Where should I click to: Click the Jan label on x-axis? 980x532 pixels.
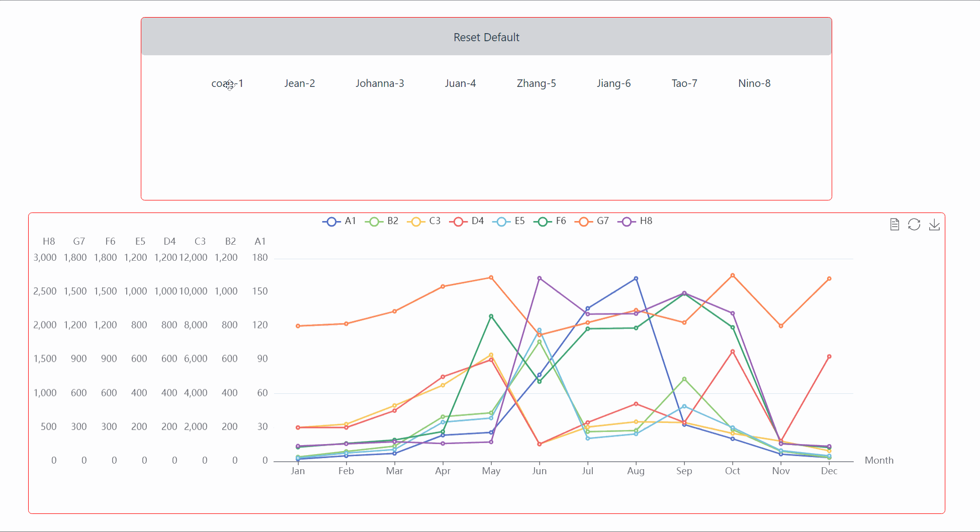(x=298, y=471)
